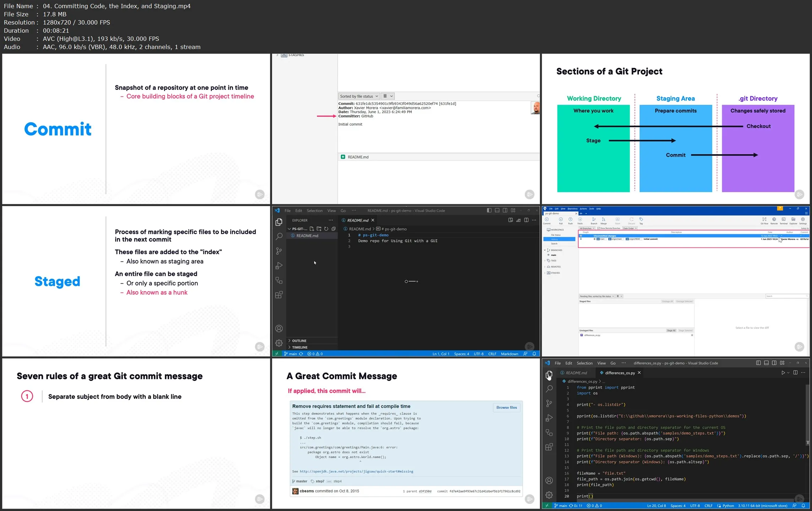The width and height of the screenshot is (812, 511).
Task: Collapse BRANCHES section in SourceTree sidebar
Action: click(x=545, y=250)
